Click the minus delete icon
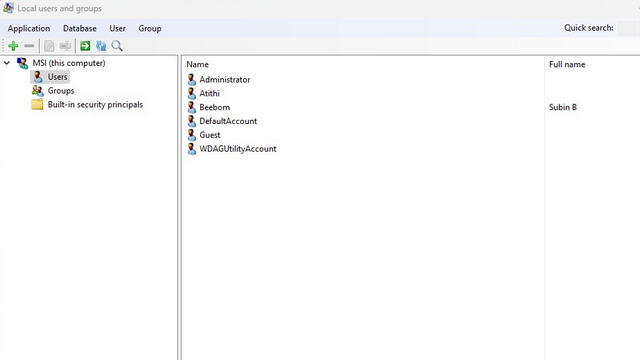640x360 pixels. tap(29, 46)
